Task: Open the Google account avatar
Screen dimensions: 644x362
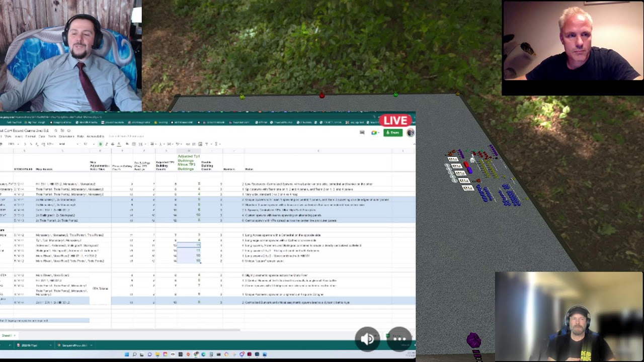Action: [411, 133]
